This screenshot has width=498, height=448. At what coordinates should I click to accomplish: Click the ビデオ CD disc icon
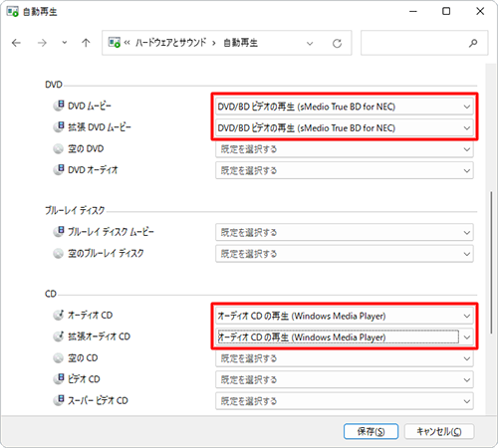coord(59,378)
